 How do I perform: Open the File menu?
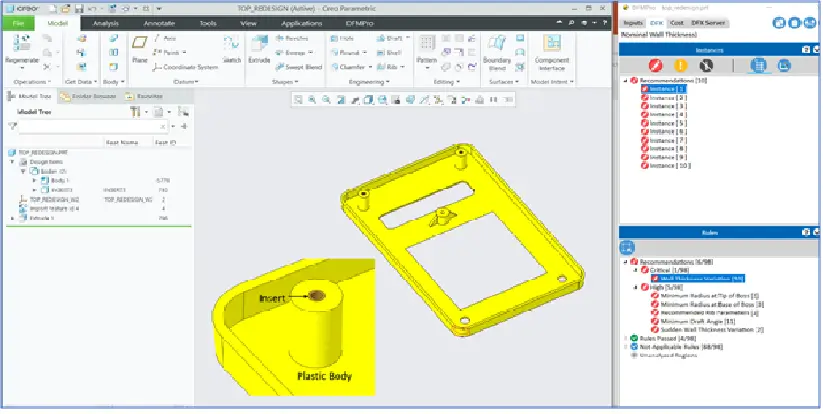pyautogui.click(x=18, y=23)
